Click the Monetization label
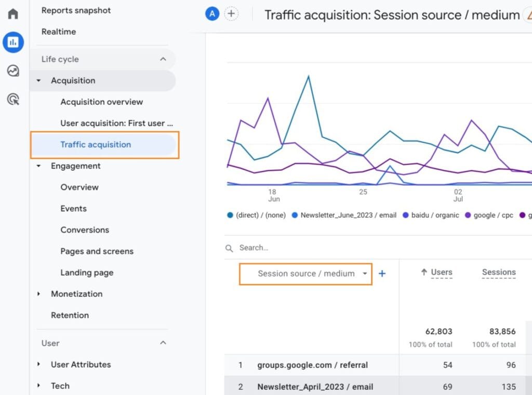The height and width of the screenshot is (395, 532). 77,294
